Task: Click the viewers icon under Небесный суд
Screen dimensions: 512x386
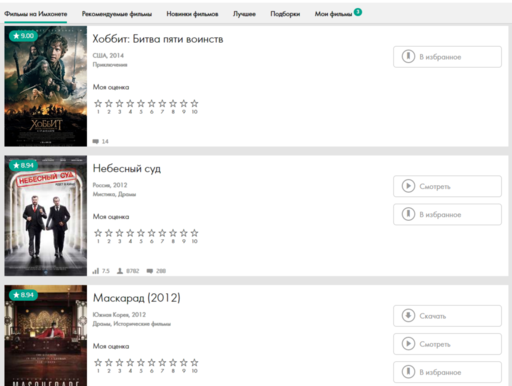Action: [x=120, y=271]
